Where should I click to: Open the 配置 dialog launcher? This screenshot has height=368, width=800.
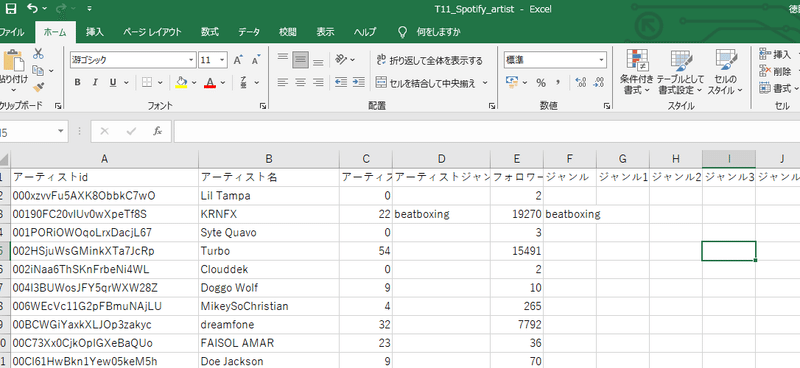(x=492, y=106)
